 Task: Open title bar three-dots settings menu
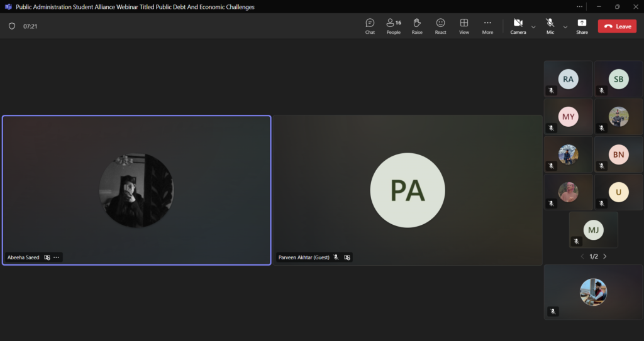coord(579,6)
